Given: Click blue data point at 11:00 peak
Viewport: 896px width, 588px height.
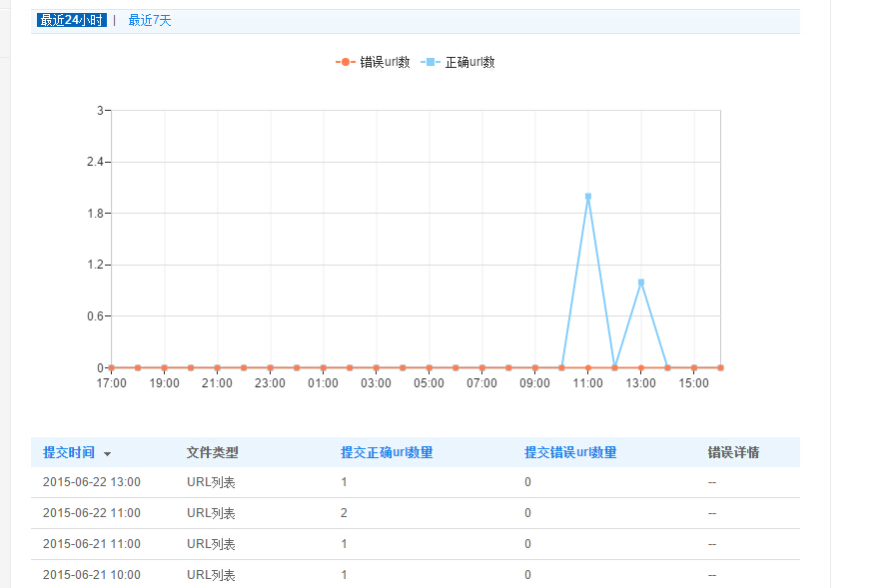Looking at the screenshot, I should click(588, 197).
